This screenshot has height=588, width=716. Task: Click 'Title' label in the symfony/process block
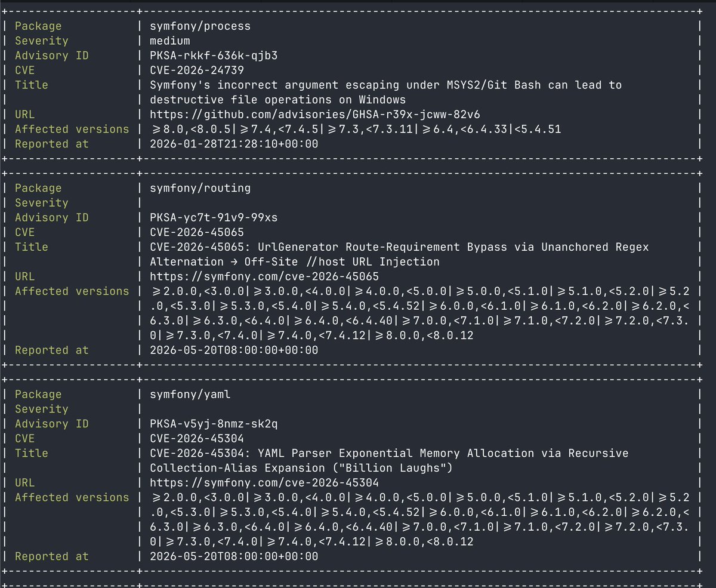31,85
